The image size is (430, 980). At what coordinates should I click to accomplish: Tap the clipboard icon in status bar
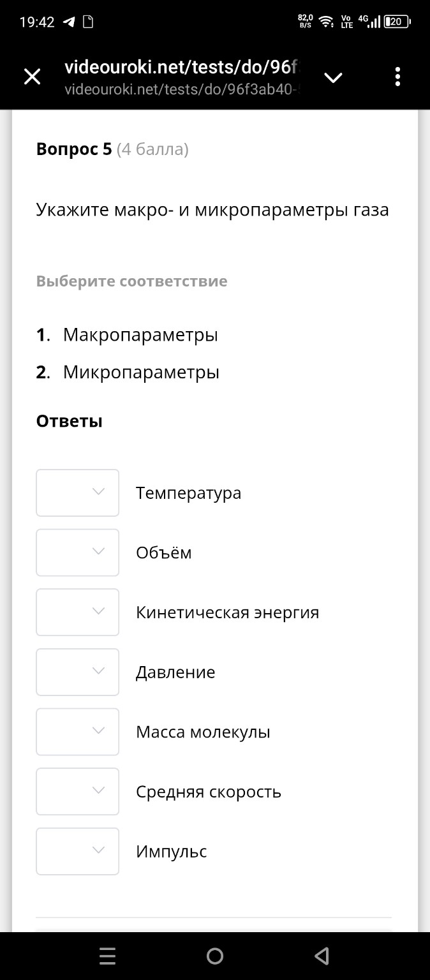pos(89,21)
